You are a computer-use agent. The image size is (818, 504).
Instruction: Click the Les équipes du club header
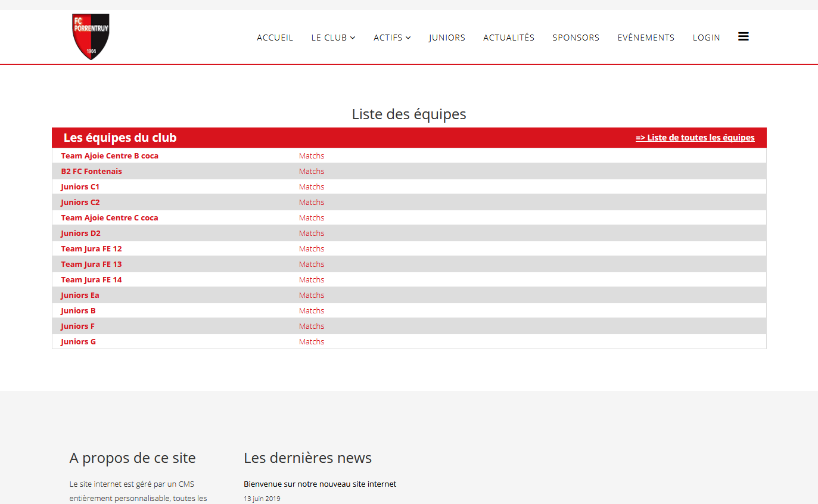(120, 138)
